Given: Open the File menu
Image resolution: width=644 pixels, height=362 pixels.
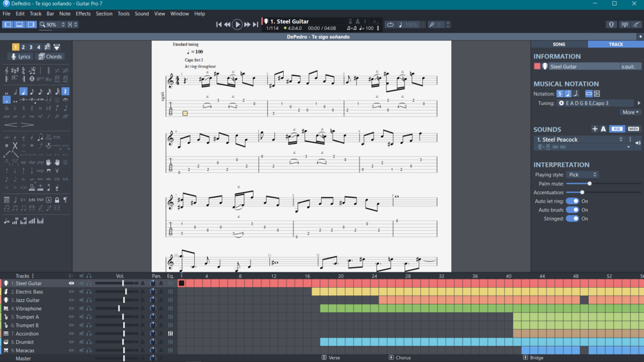Looking at the screenshot, I should point(6,13).
